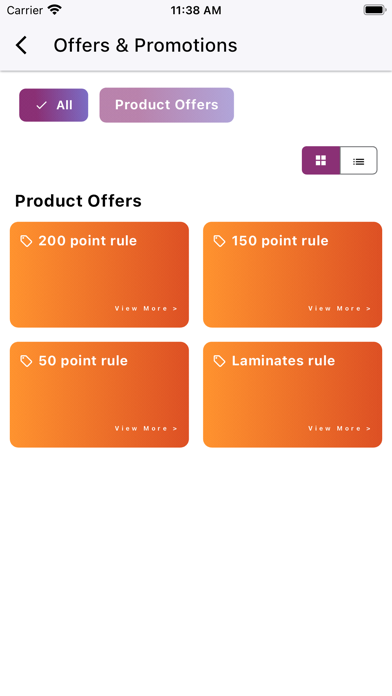Tap the battery status icon
The height and width of the screenshot is (696, 392).
click(375, 10)
